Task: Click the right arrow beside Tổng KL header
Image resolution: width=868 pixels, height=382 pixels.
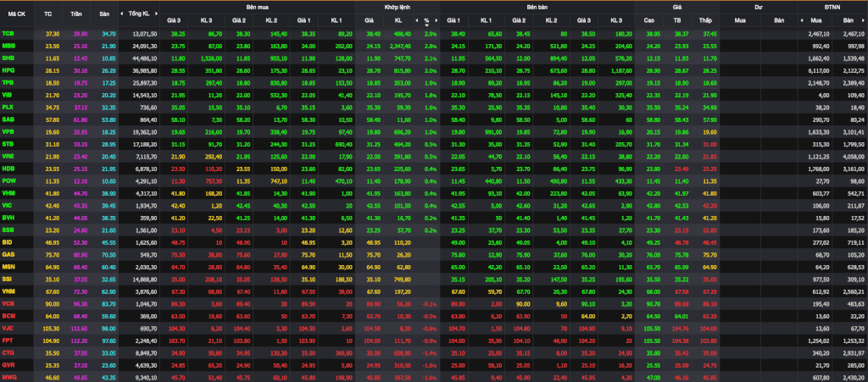Action: pos(156,13)
